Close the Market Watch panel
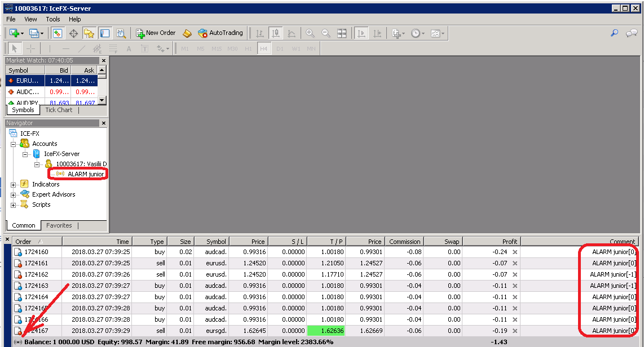 104,61
